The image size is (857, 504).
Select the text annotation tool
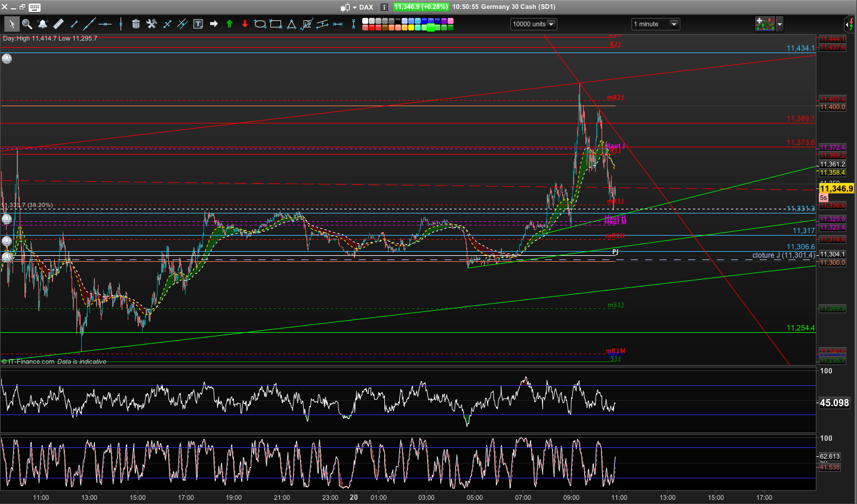tap(198, 24)
